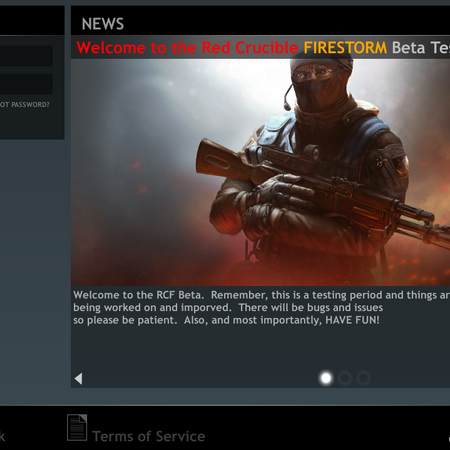Screen dimensions: 450x450
Task: Go to previous news slide arrow
Action: [78, 379]
